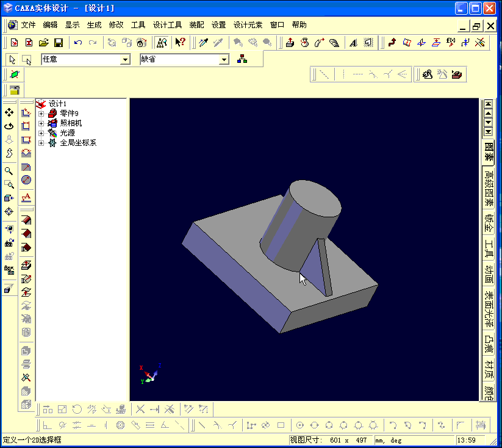Image resolution: width=502 pixels, height=448 pixels.
Task: Toggle the box-selection cursor mode
Action: point(27,60)
